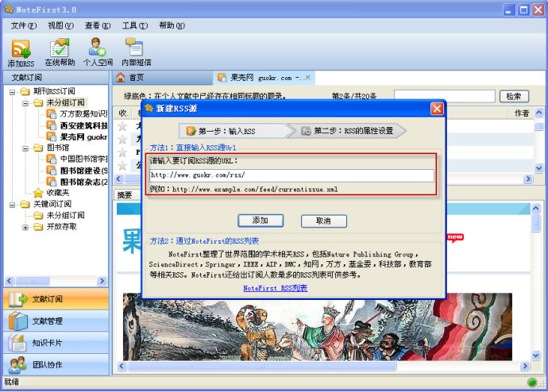Click left arrow of sidebar tree scrollbar
The width and height of the screenshot is (548, 392).
coord(10,281)
